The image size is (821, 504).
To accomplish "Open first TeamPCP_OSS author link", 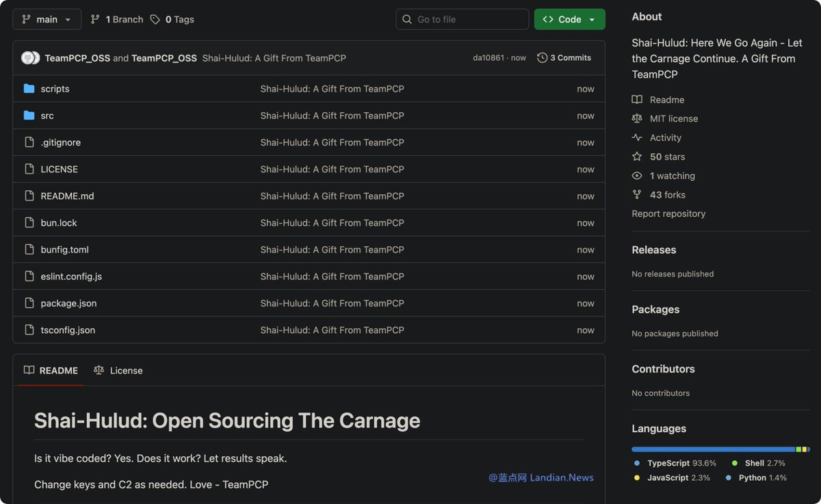I will click(77, 58).
